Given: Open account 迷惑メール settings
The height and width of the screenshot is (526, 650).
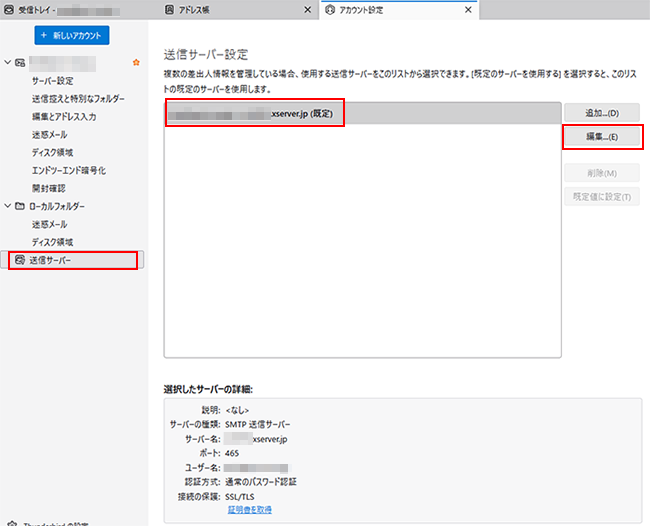Looking at the screenshot, I should 50,135.
